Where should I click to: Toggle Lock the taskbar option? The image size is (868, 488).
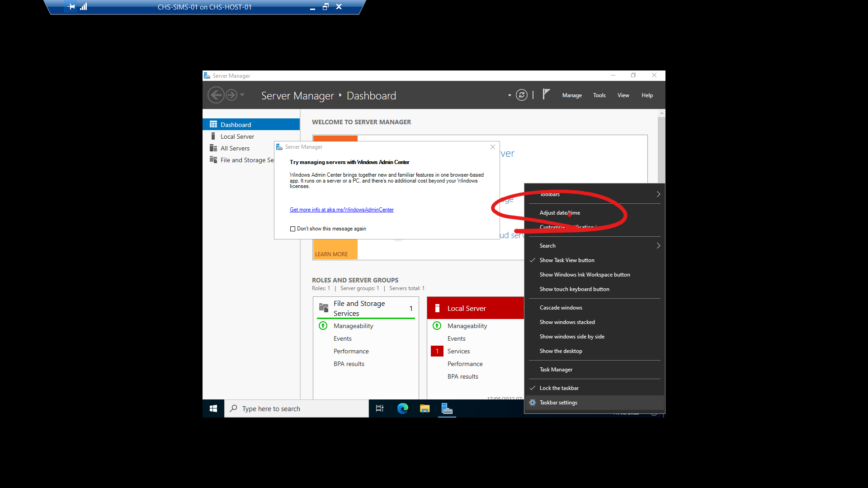pos(559,388)
